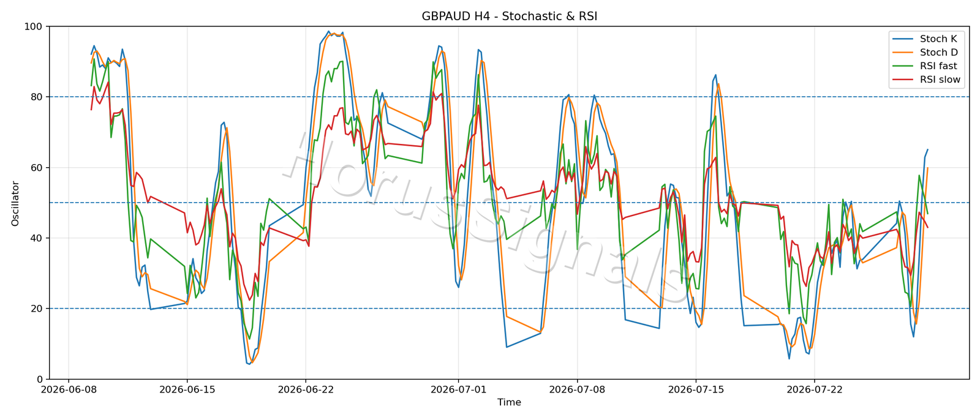Click the 2026-07-15 date tick label
The height and width of the screenshot is (420, 980).
pyautogui.click(x=695, y=389)
